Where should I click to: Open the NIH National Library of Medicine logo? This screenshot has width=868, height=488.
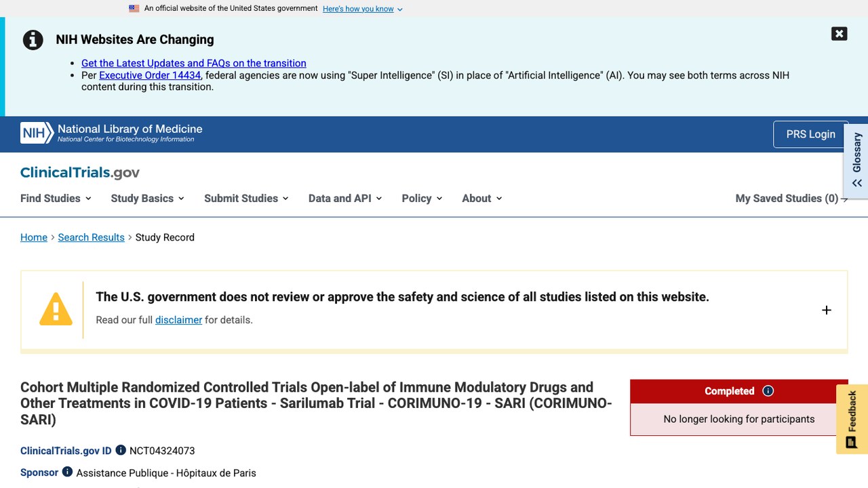point(112,133)
